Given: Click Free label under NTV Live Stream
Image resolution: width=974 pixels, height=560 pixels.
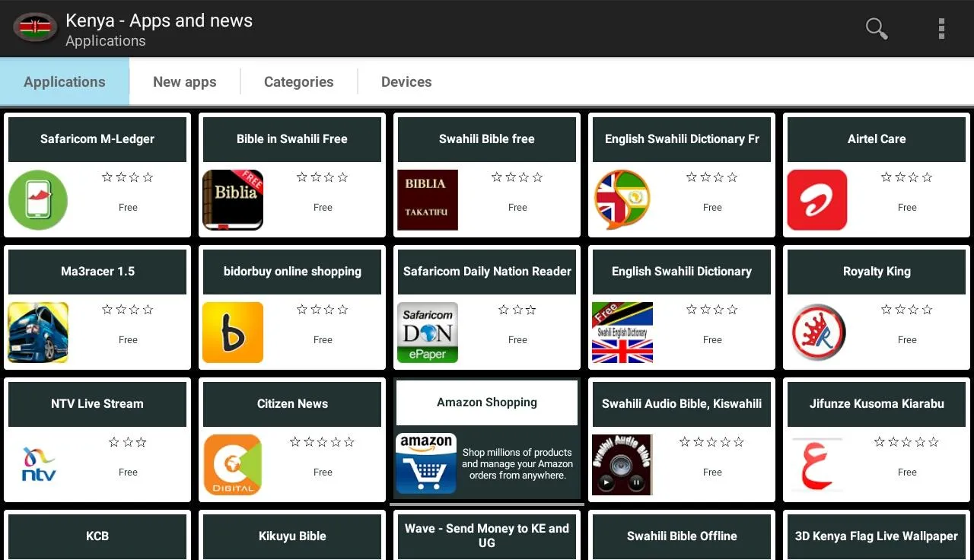Looking at the screenshot, I should pos(128,472).
